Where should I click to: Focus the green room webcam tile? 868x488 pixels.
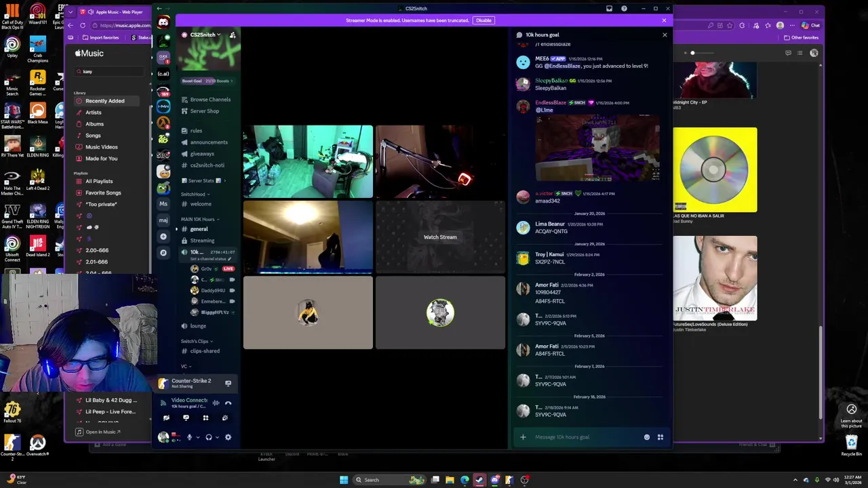tap(308, 161)
